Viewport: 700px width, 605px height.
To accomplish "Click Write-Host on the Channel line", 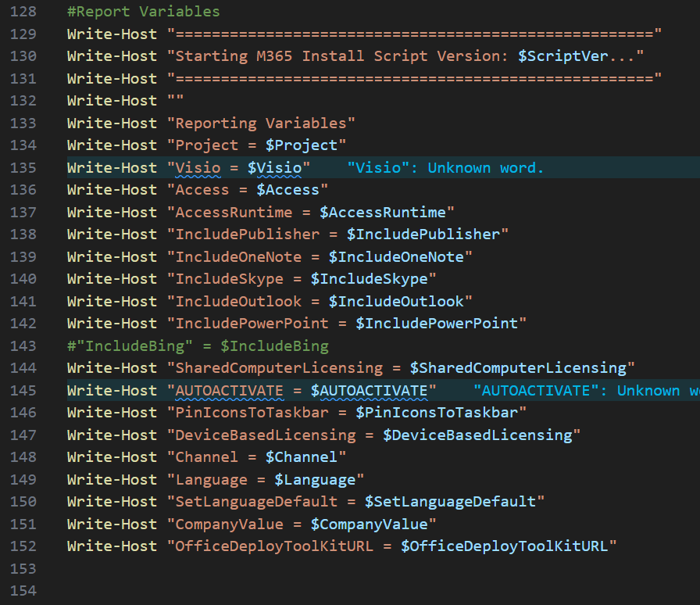I will (112, 456).
